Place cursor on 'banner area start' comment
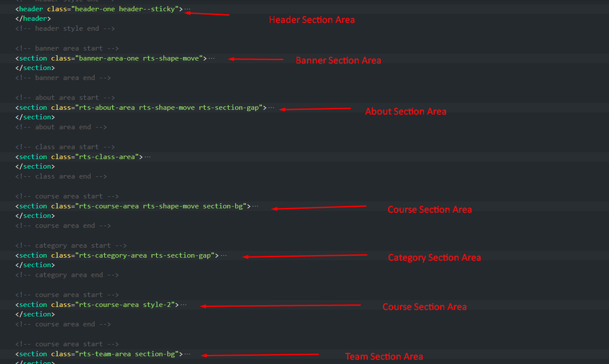The image size is (609, 364). 67,48
